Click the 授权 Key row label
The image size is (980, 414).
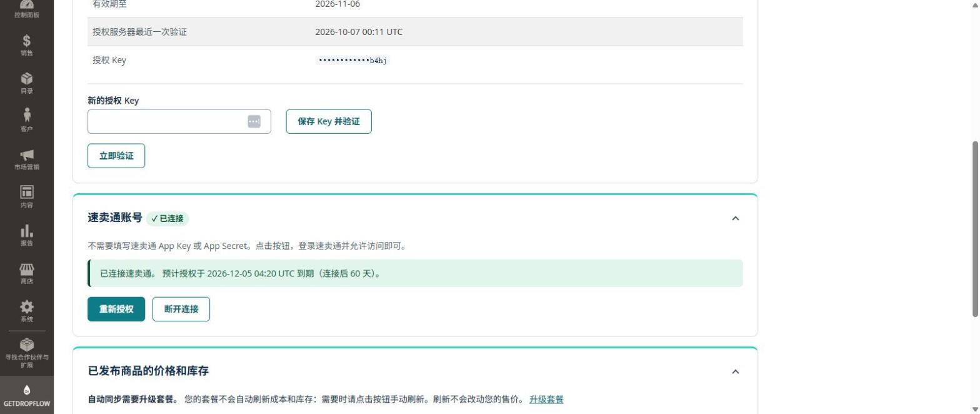coord(109,60)
